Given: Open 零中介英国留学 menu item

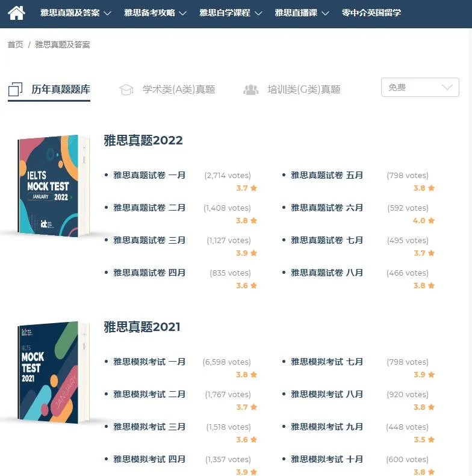Looking at the screenshot, I should 371,13.
